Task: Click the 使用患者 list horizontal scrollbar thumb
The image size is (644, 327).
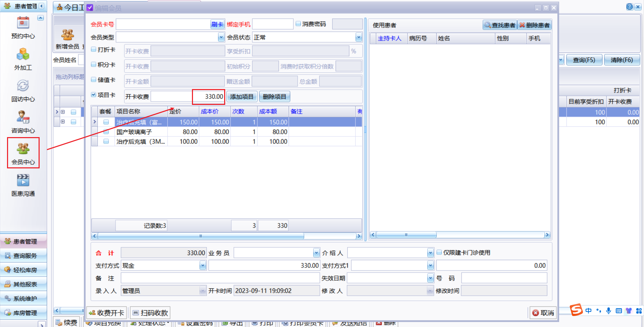Action: [x=406, y=235]
